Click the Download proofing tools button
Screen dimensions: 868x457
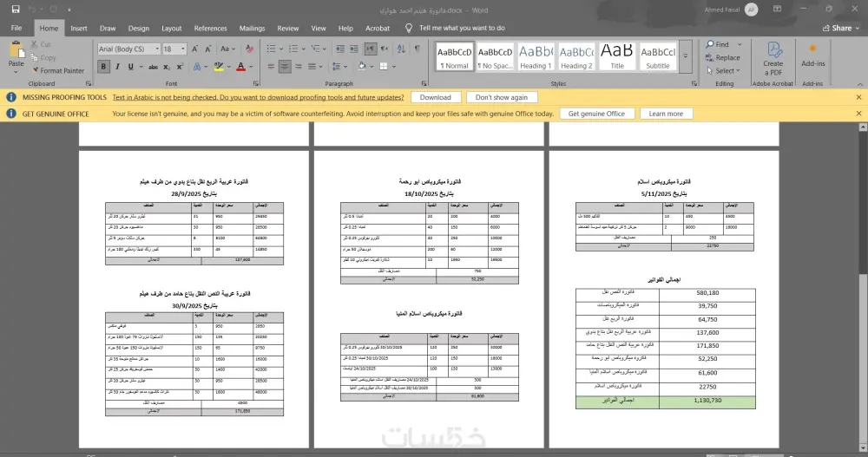click(x=436, y=97)
